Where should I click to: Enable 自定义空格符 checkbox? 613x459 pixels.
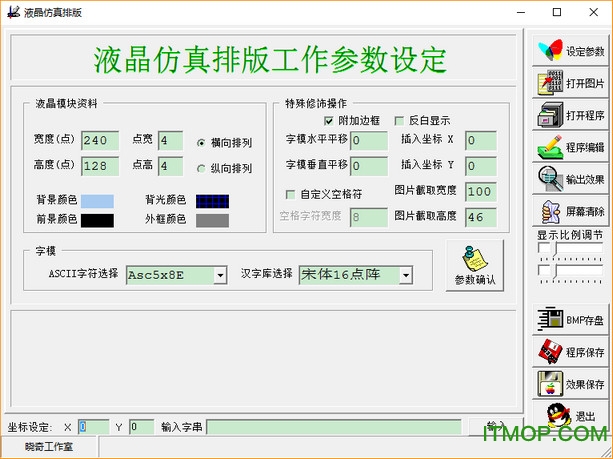(290, 194)
